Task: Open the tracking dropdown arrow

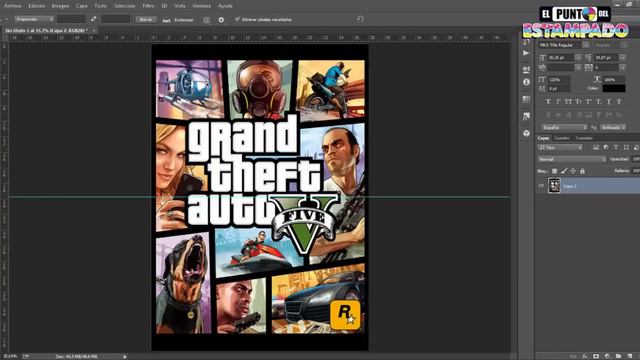Action: [622, 67]
